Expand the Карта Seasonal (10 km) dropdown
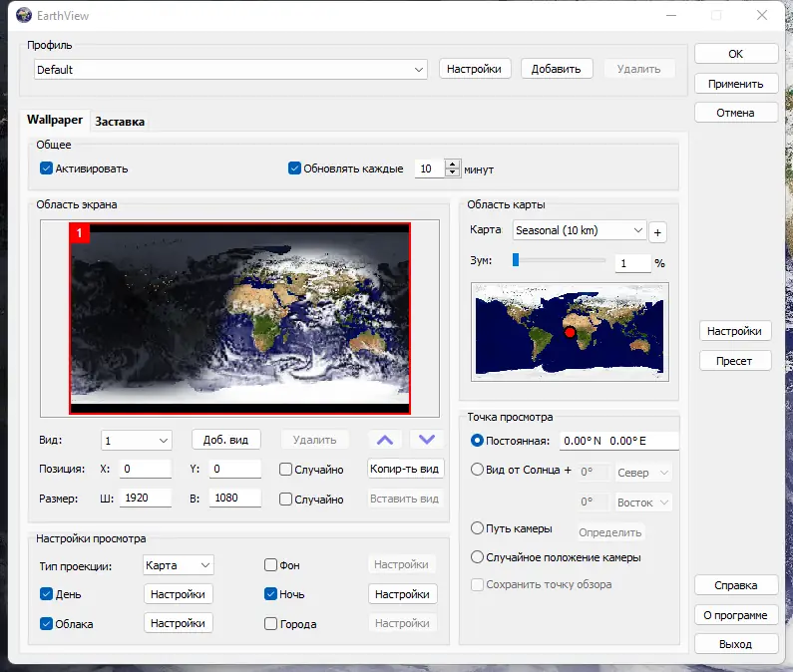The width and height of the screenshot is (793, 672). click(580, 230)
